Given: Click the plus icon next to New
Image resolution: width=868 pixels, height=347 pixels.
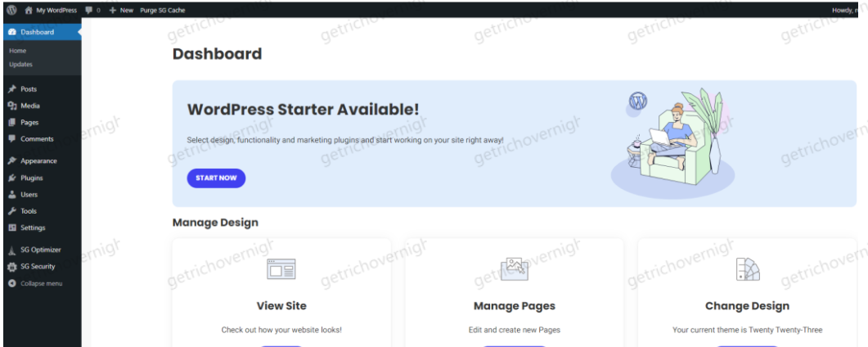Looking at the screenshot, I should 112,10.
